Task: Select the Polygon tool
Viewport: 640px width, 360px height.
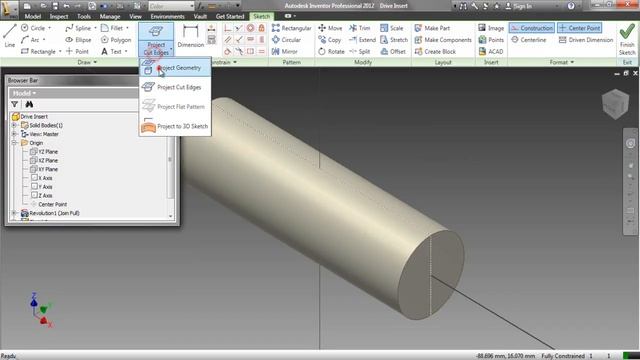Action: tap(116, 40)
